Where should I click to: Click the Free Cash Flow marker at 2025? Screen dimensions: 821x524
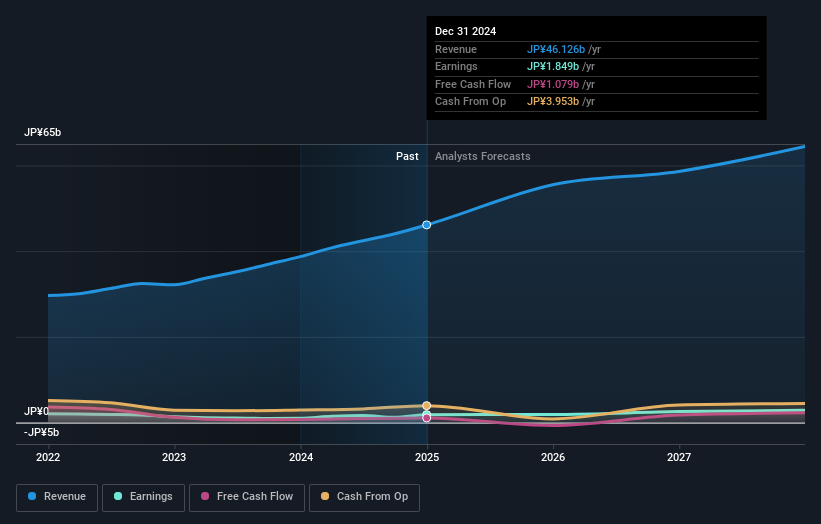(x=427, y=418)
